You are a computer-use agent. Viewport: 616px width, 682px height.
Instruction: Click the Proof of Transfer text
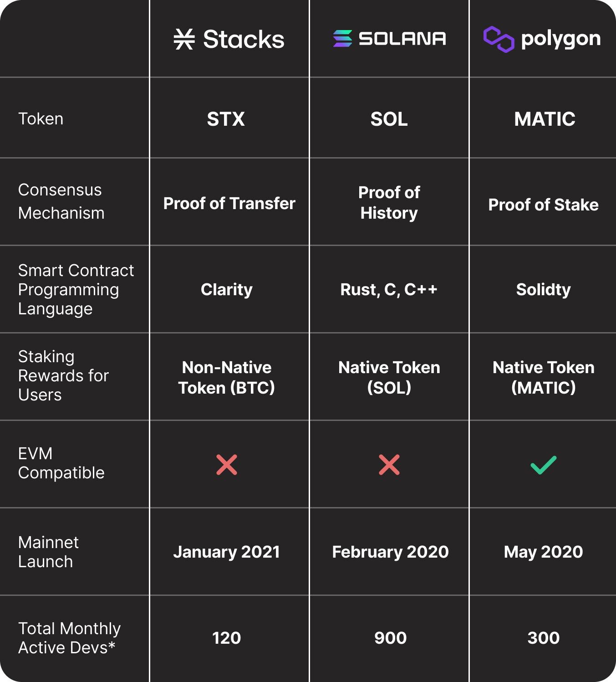pyautogui.click(x=229, y=203)
